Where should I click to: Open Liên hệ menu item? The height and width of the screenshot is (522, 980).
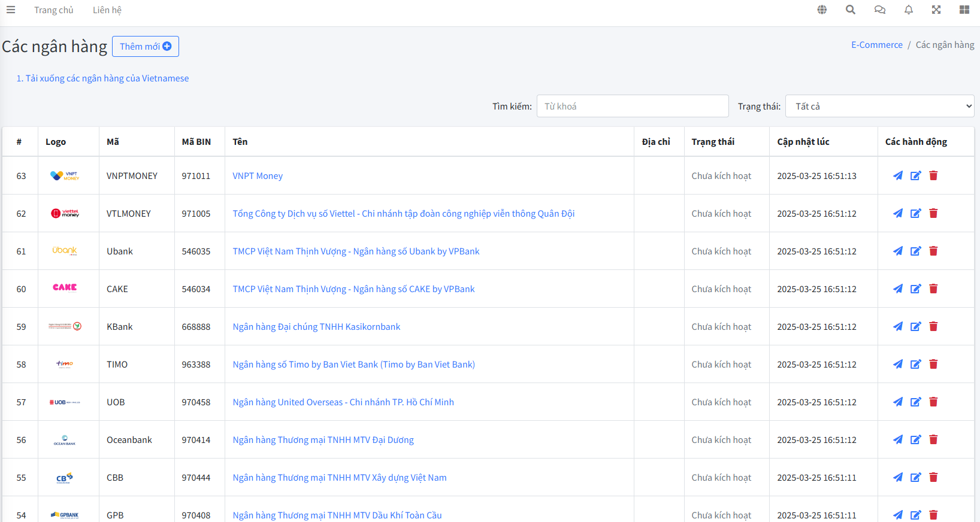(x=107, y=10)
